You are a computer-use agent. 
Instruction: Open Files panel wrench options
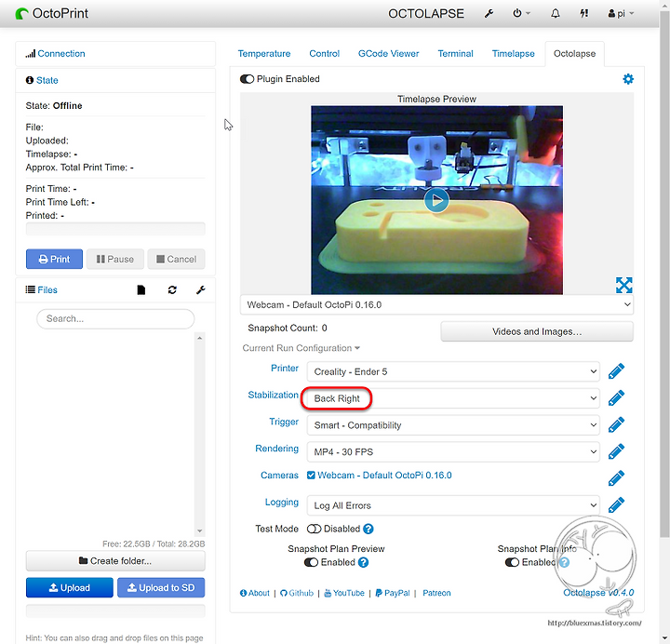(200, 290)
